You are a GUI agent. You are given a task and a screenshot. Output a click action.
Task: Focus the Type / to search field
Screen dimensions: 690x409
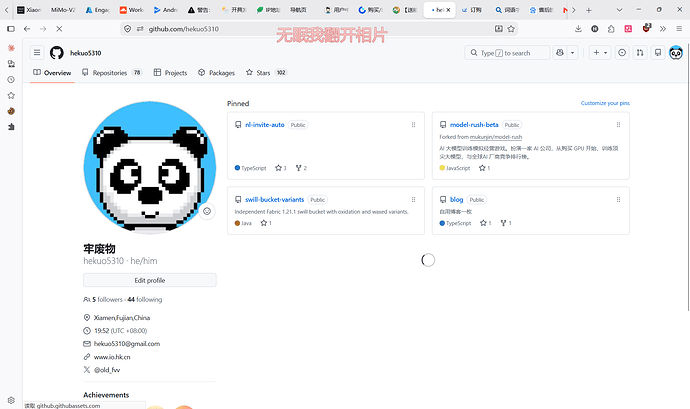pyautogui.click(x=507, y=53)
